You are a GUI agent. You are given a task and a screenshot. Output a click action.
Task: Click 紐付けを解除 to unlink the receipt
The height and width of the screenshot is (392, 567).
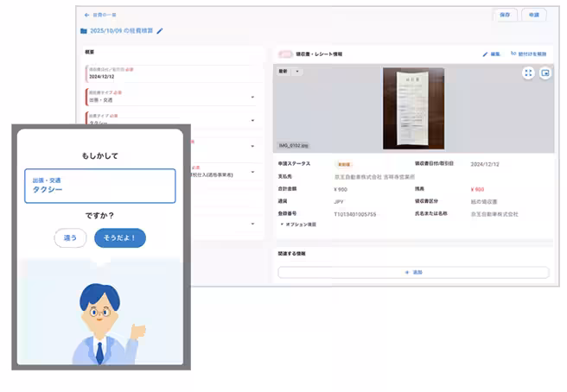coord(528,54)
